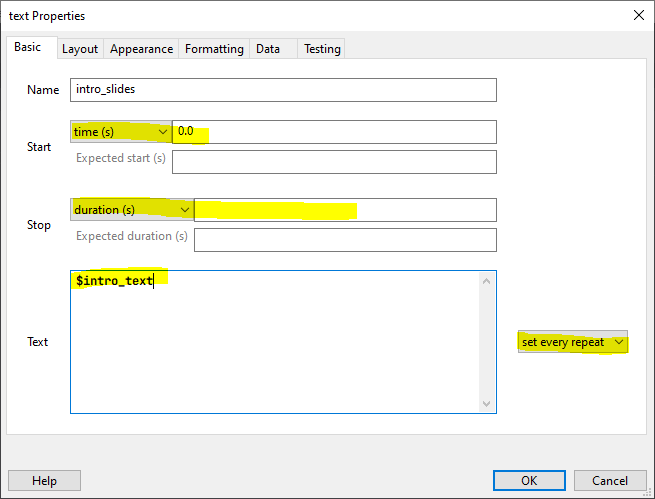655x499 pixels.
Task: Click the text box scrollbar up arrow
Action: (487, 281)
